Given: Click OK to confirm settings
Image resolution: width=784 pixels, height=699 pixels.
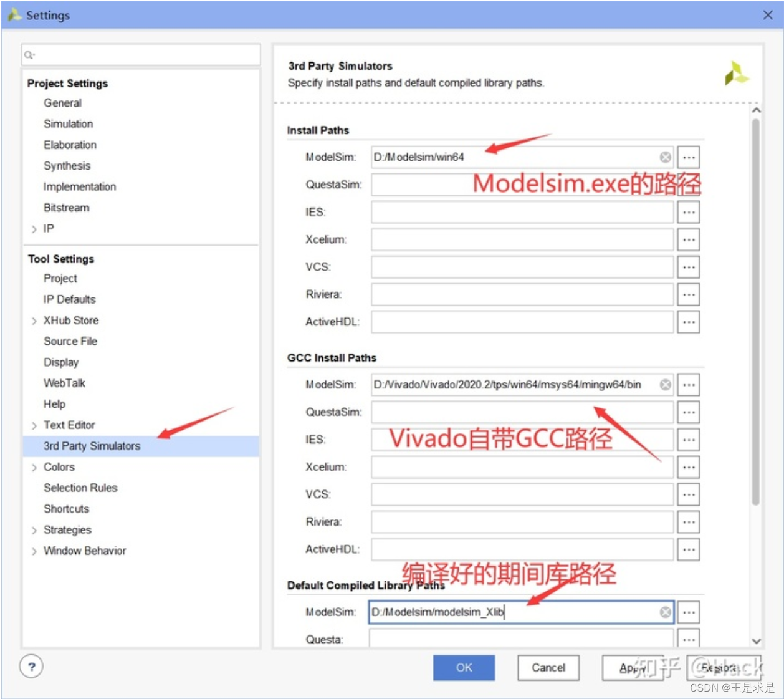Looking at the screenshot, I should 464,667.
